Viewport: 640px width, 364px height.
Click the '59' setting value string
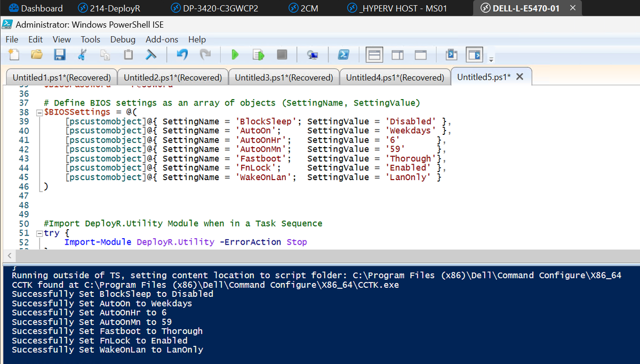(395, 149)
